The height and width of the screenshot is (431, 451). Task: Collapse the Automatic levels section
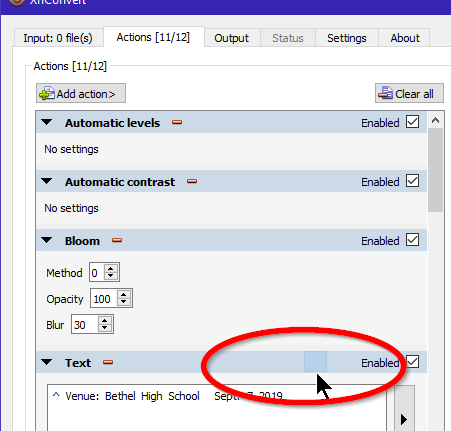(47, 122)
